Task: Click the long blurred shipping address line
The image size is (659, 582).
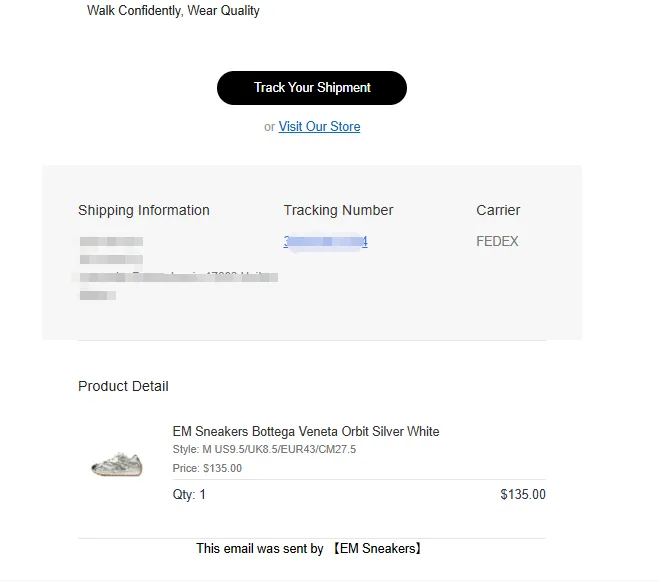Action: point(178,277)
